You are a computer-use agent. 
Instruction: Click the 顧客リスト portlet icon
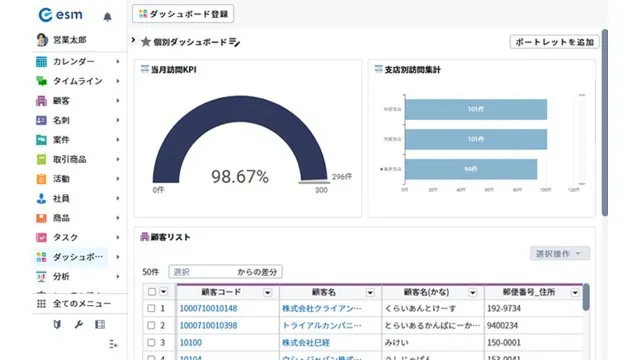click(144, 237)
